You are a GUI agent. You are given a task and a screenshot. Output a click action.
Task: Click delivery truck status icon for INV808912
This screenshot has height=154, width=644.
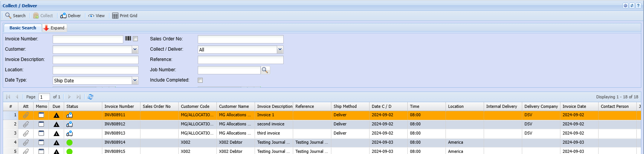(x=69, y=124)
